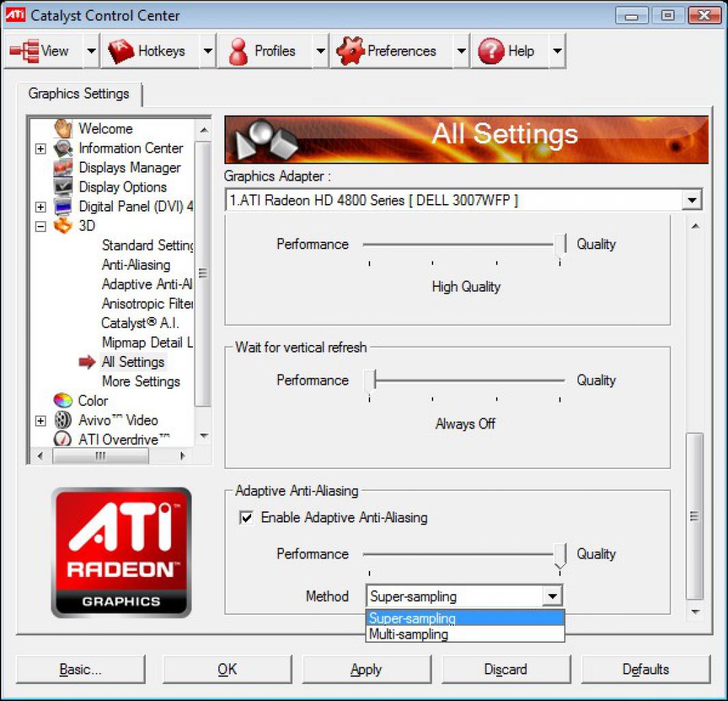Select the Graphics Settings tab

pos(79,93)
